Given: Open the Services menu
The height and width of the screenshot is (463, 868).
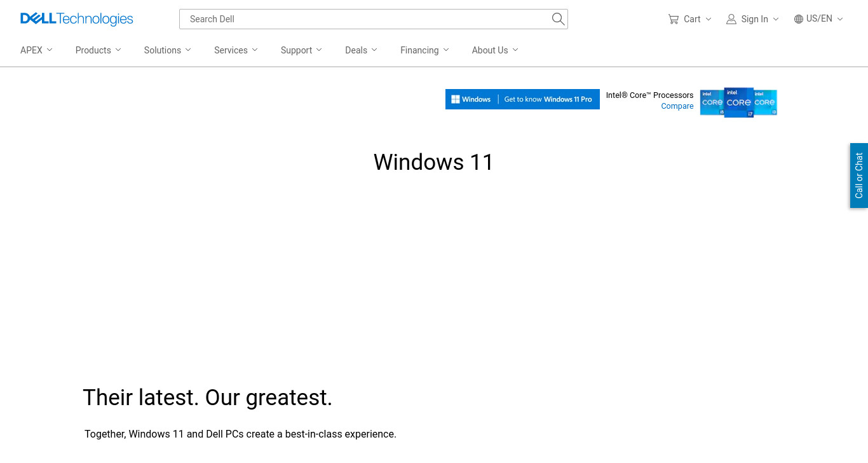Looking at the screenshot, I should (x=236, y=50).
